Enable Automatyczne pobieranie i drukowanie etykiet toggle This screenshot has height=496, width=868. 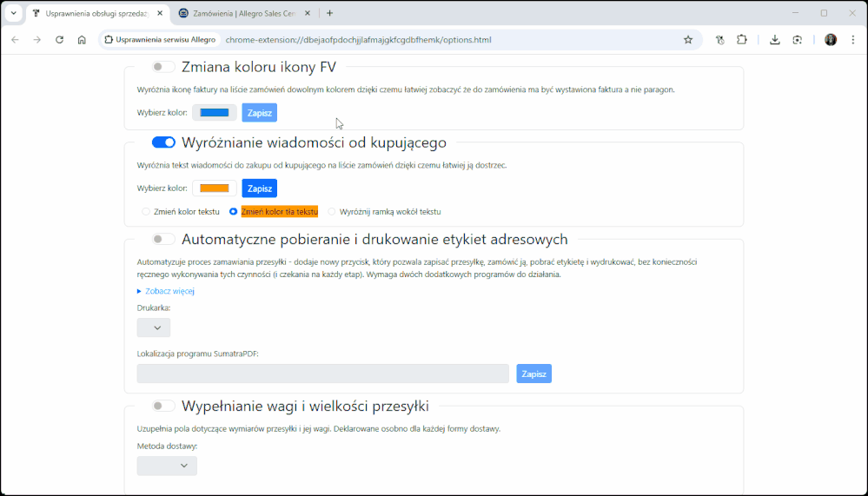(162, 240)
